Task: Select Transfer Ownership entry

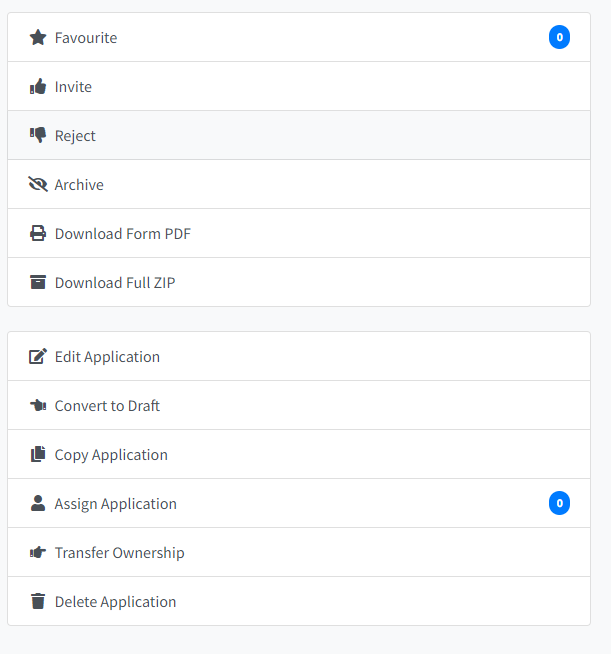Action: tap(299, 552)
